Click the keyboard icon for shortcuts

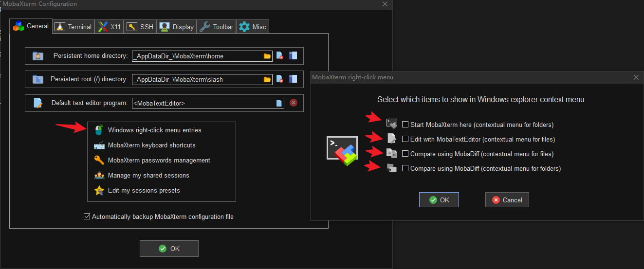point(99,145)
